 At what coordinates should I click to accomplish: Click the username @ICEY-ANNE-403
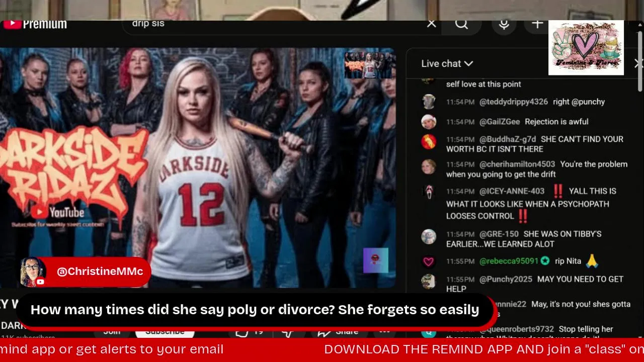pos(512,191)
